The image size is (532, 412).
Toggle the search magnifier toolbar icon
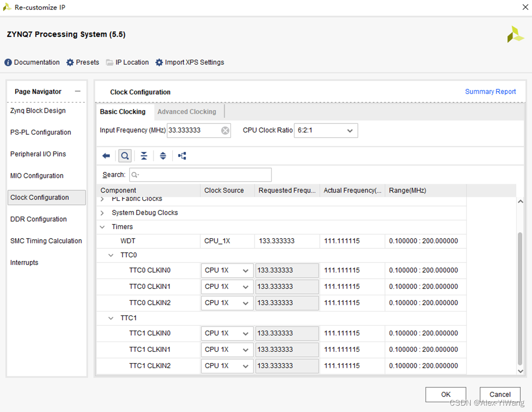(x=125, y=156)
